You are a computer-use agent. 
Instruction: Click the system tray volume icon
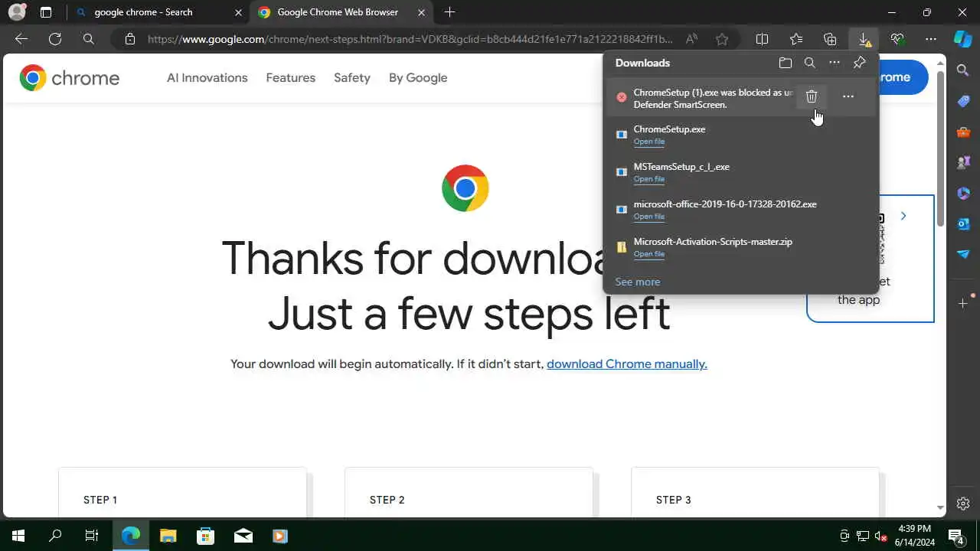click(x=880, y=536)
